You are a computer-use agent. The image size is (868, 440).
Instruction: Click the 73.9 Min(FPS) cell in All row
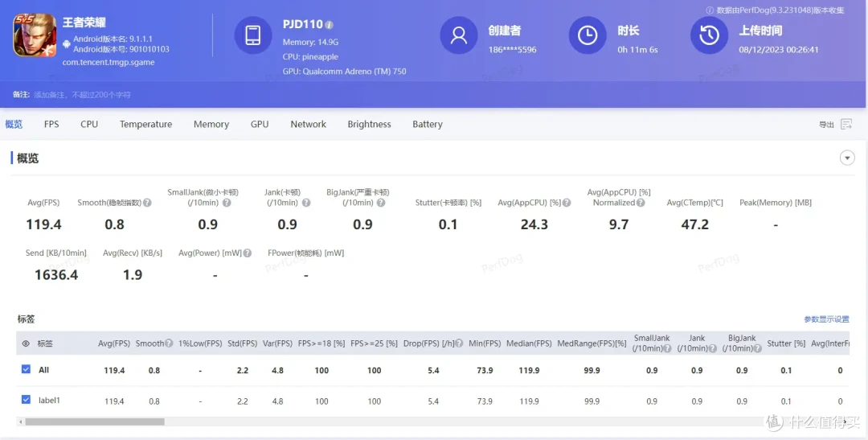[485, 370]
